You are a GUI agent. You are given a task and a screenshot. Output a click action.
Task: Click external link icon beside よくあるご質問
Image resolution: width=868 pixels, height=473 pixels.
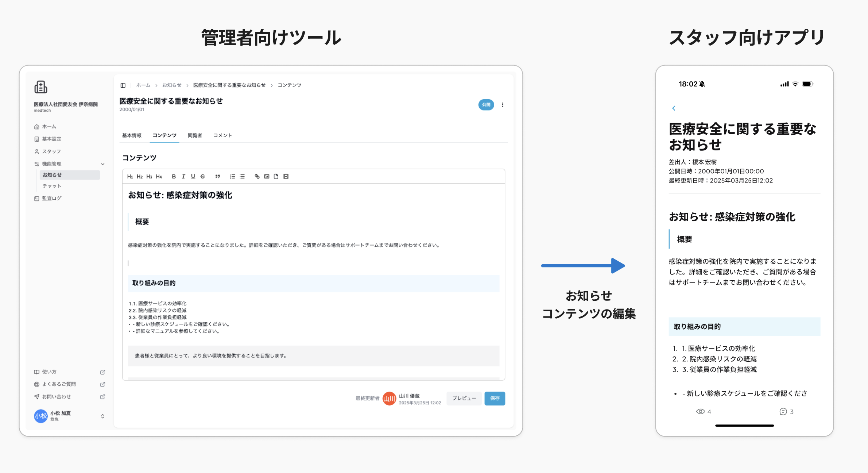pyautogui.click(x=102, y=385)
